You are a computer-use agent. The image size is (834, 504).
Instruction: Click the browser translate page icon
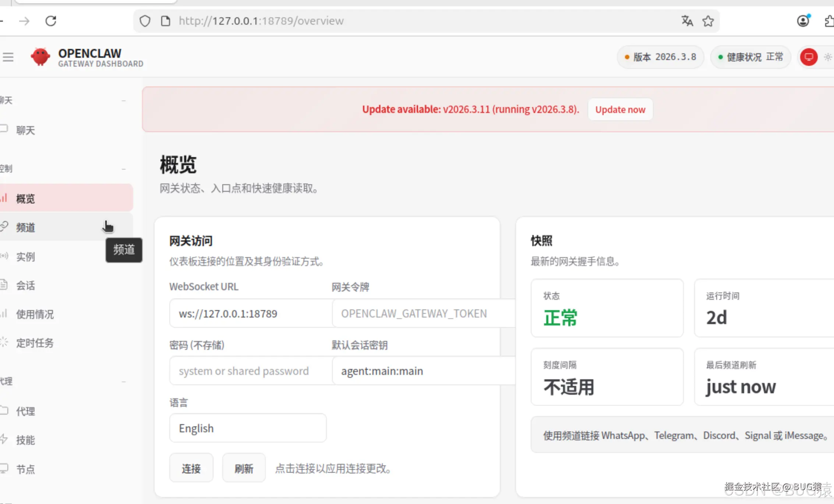687,21
